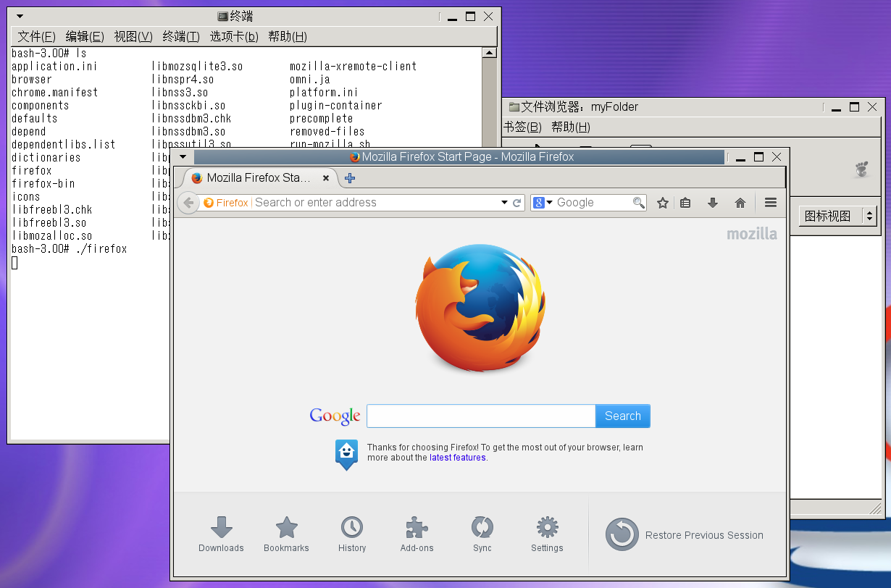The height and width of the screenshot is (588, 891).
Task: Open the terminal window menu arrow in title bar
Action: tap(19, 16)
